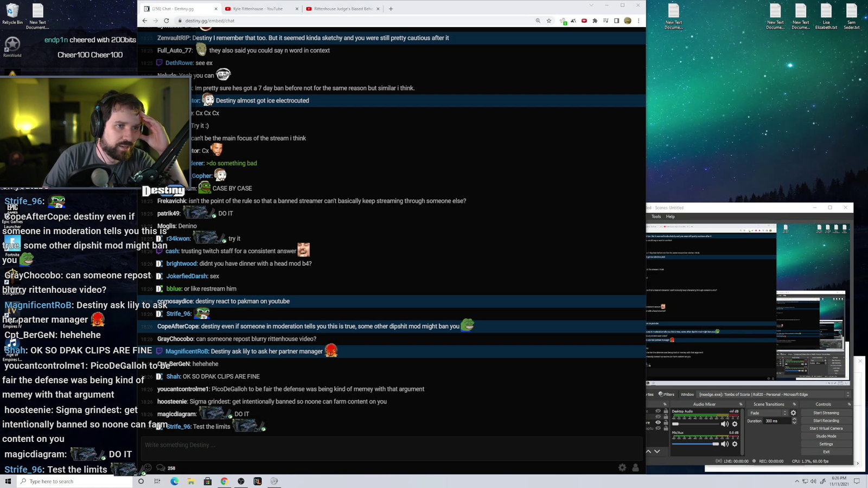The width and height of the screenshot is (868, 488).
Task: Adjust Mic/Aux volume slider
Action: (x=695, y=444)
